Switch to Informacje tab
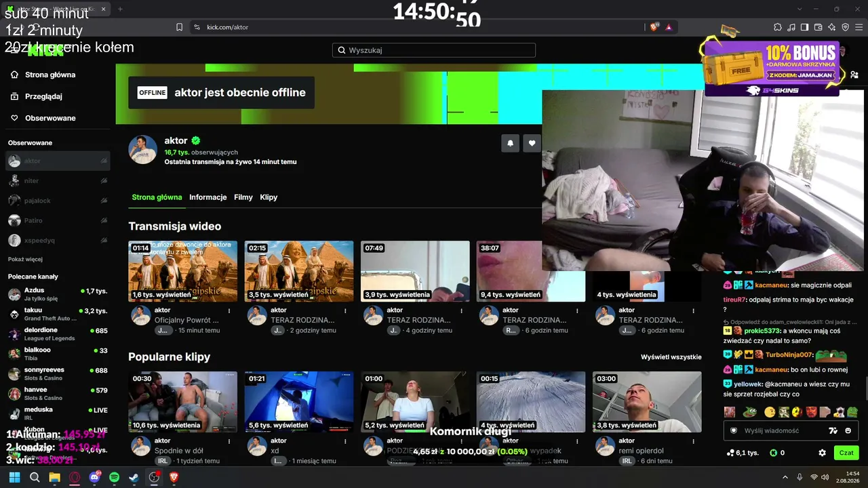Screen dimensions: 868x488 tap(208, 197)
